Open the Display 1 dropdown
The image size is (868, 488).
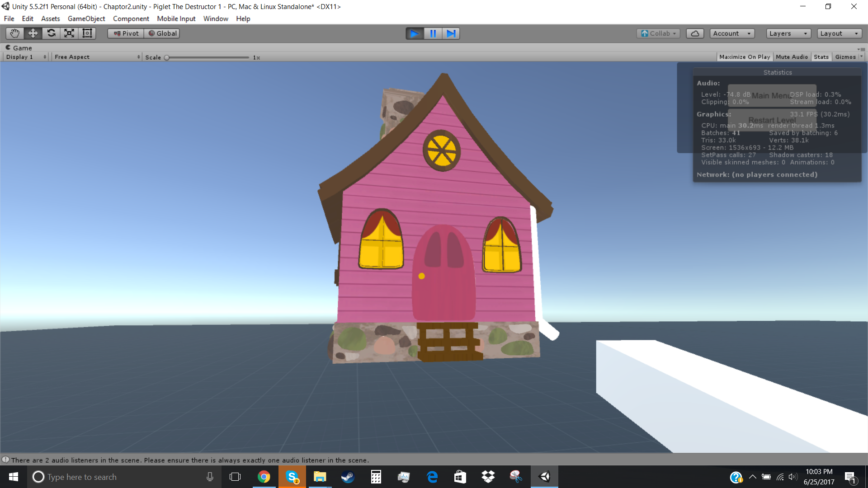(26, 57)
